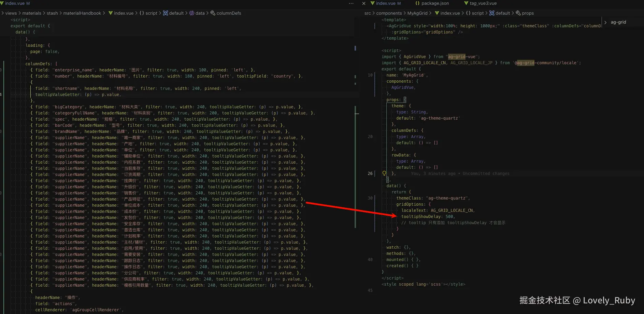Open the materialHandbook breadcrumb folder

click(82, 13)
